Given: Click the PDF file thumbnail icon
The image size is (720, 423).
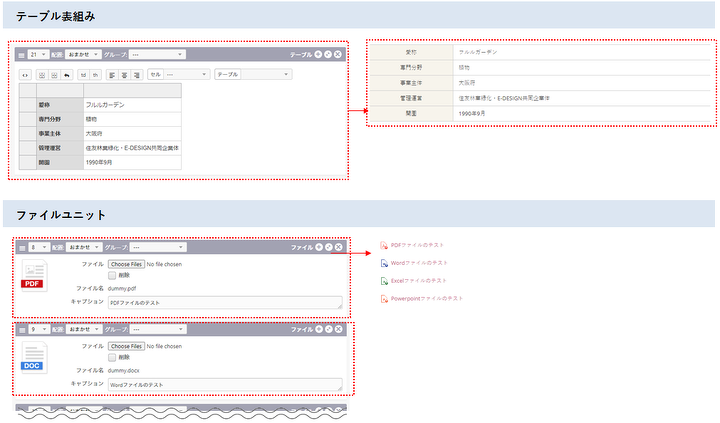Looking at the screenshot, I should 34,276.
